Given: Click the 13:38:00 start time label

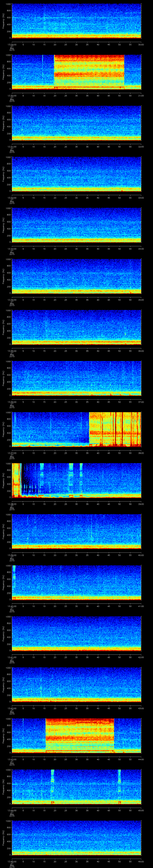Looking at the screenshot, I should tap(12, 504).
